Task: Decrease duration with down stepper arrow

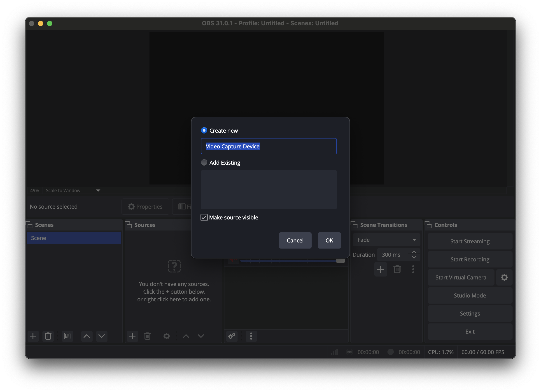Action: tap(414, 257)
